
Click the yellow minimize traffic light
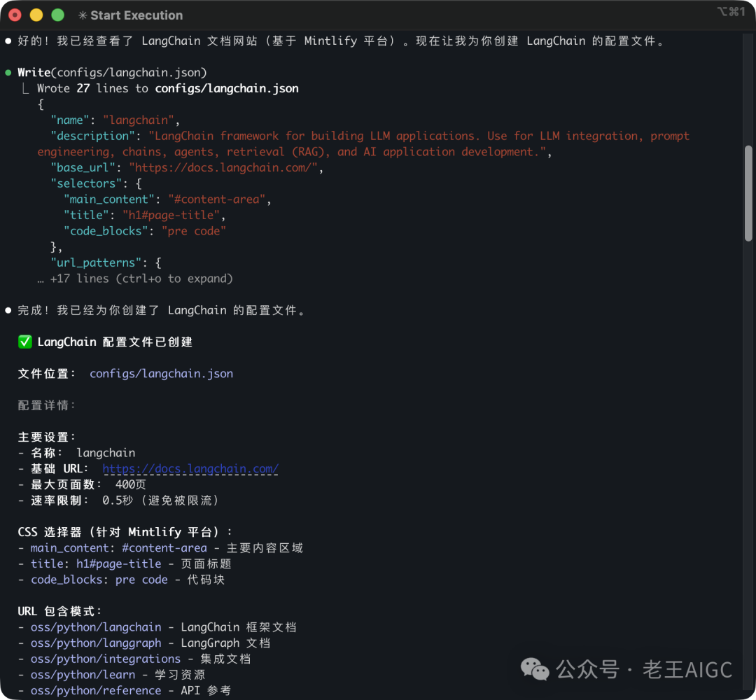tap(36, 13)
